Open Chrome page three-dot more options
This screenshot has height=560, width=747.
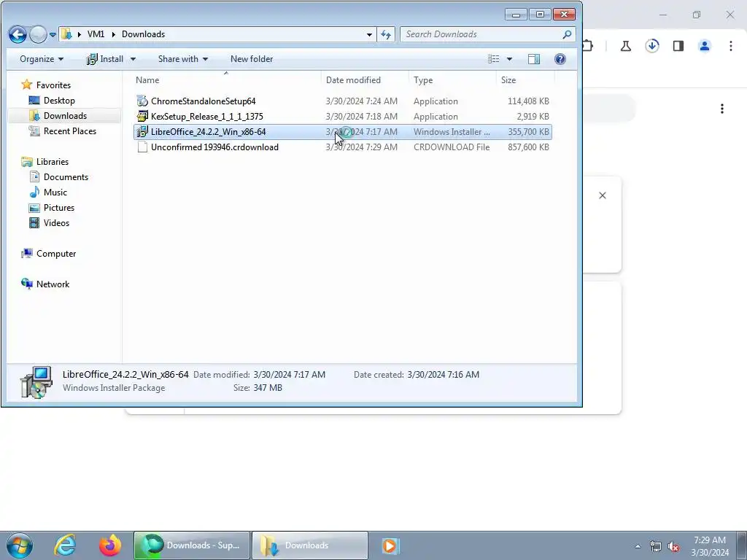721,109
